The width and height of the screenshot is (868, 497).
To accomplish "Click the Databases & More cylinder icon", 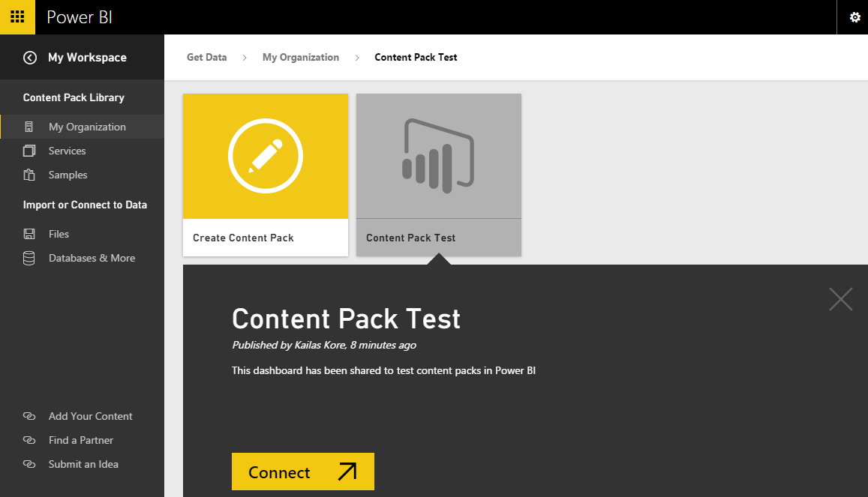I will tap(29, 258).
